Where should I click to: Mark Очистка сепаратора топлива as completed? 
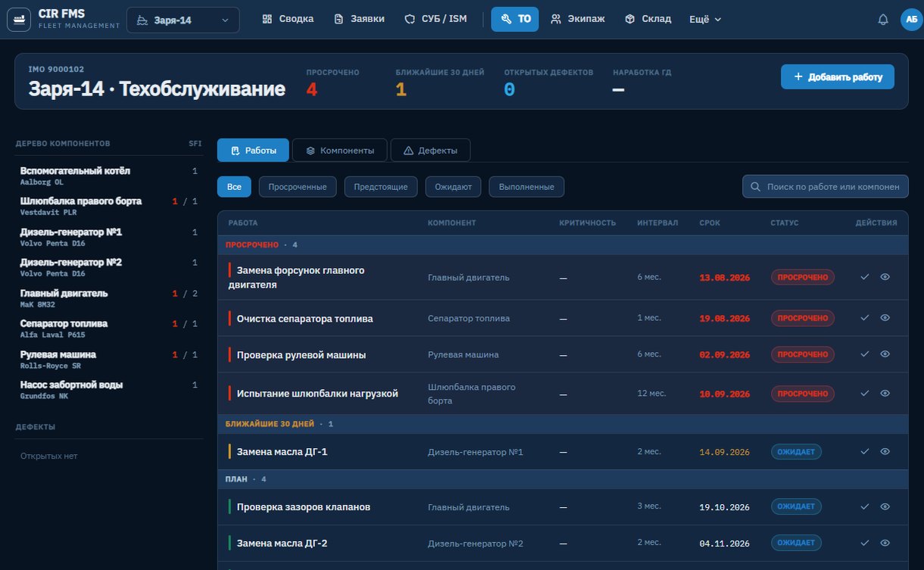coord(864,318)
